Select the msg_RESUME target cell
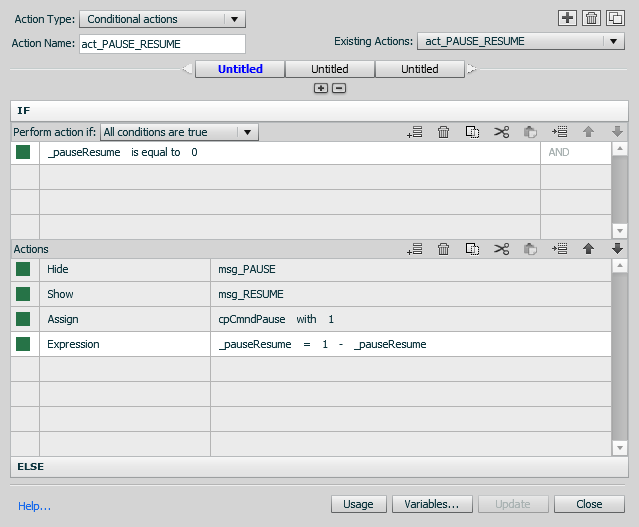639x527 pixels. coord(410,294)
